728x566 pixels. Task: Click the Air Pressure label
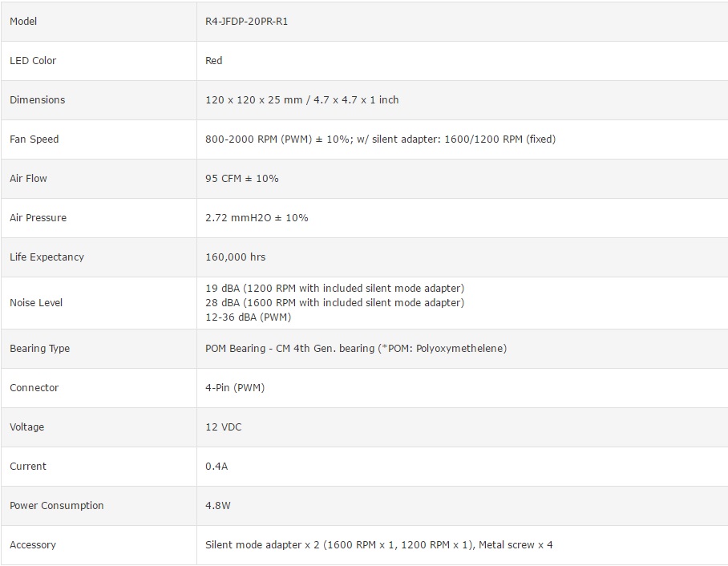tap(38, 218)
